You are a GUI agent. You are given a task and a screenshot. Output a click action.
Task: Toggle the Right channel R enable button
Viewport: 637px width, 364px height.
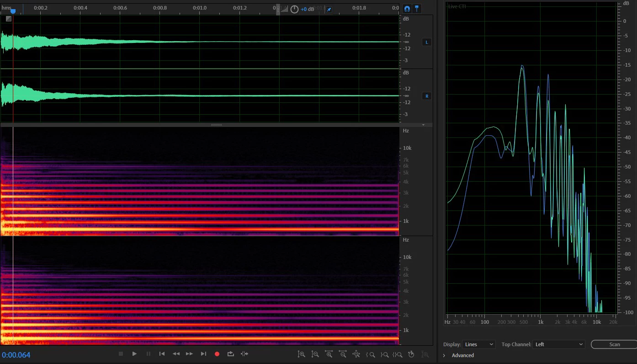point(427,96)
